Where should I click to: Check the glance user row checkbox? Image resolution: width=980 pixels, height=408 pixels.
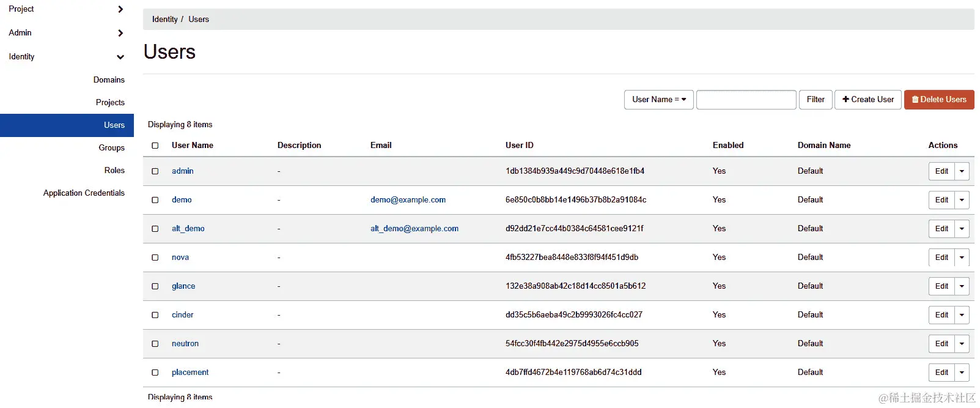(155, 286)
